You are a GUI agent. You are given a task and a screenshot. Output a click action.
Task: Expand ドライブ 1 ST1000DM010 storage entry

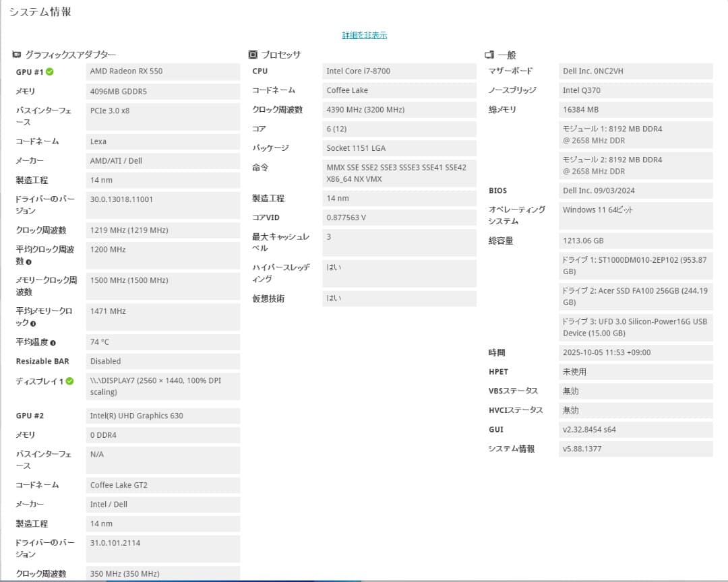point(634,265)
